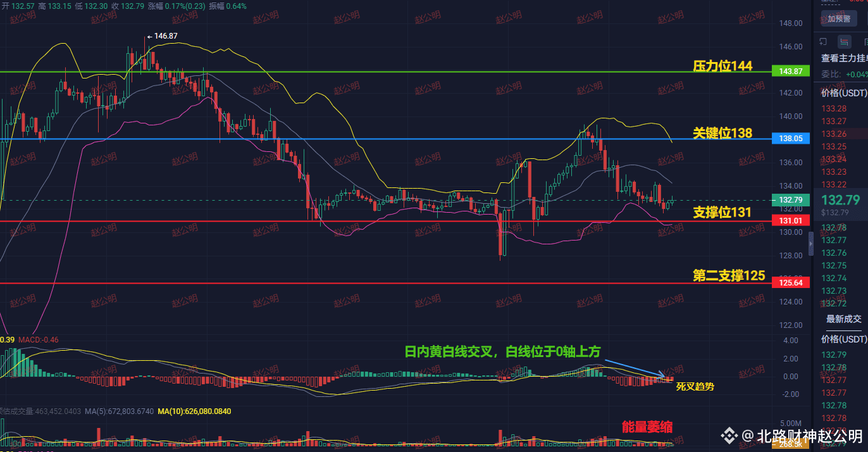This screenshot has height=452, width=868.
Task: Select the red 131.01 price tag on the axis
Action: [x=792, y=220]
